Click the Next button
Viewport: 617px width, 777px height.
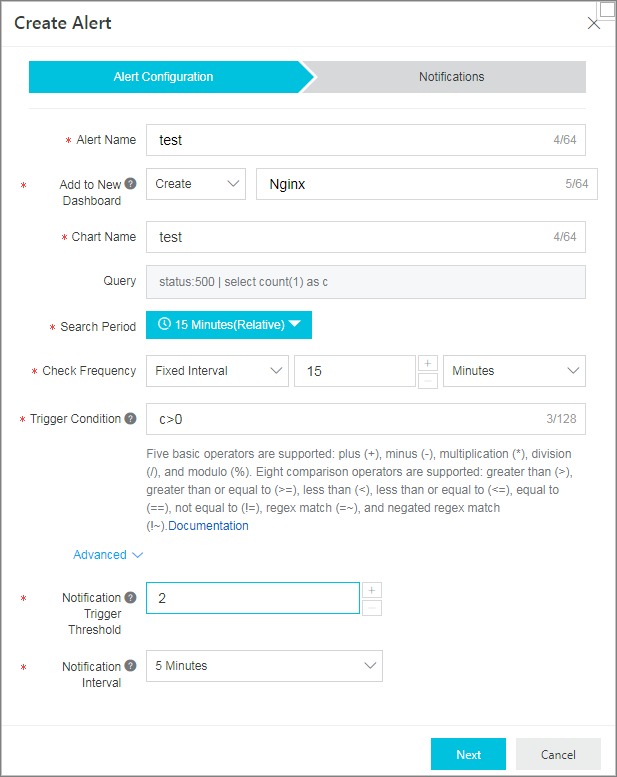[468, 754]
